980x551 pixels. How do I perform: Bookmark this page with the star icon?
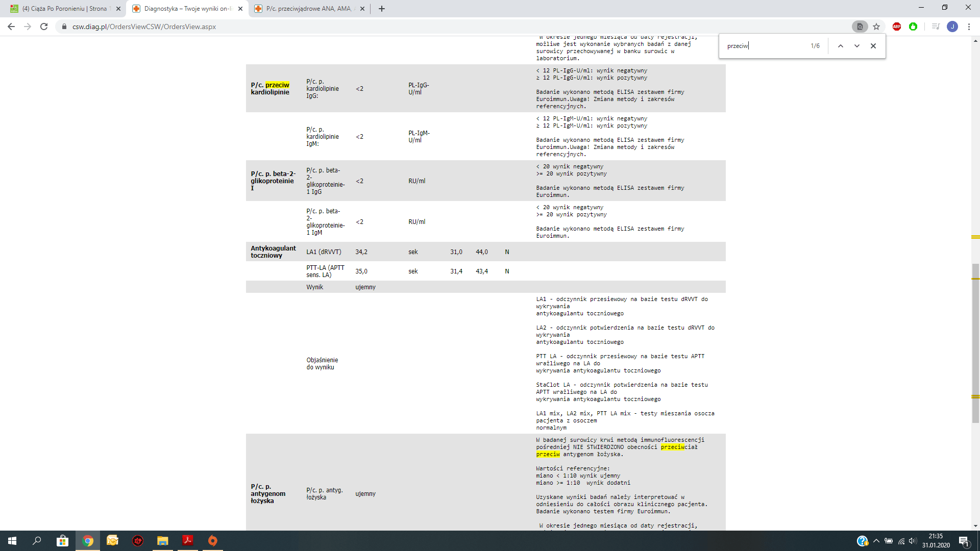point(876,27)
